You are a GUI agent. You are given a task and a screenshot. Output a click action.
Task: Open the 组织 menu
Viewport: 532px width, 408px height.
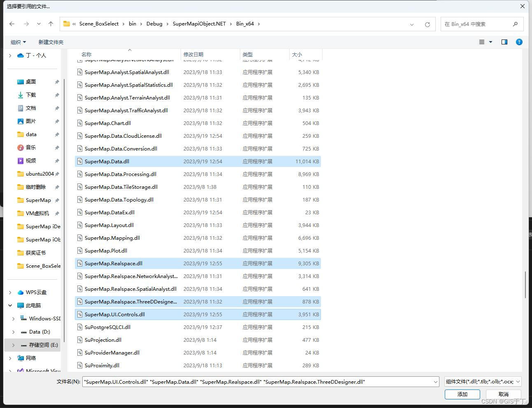(x=18, y=42)
